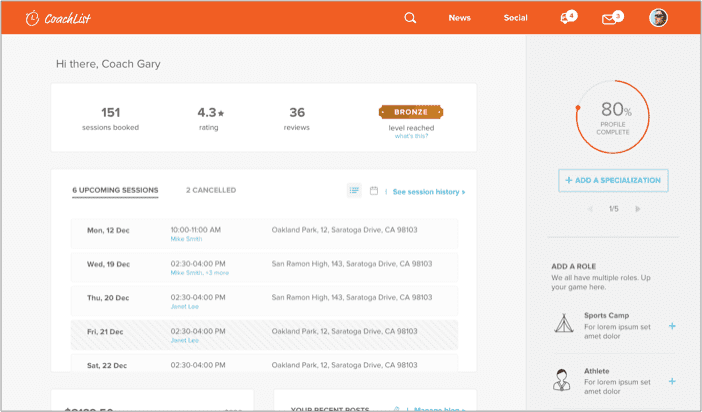The image size is (702, 412).
Task: Switch to the 2 Cancelled tab
Action: pos(211,190)
